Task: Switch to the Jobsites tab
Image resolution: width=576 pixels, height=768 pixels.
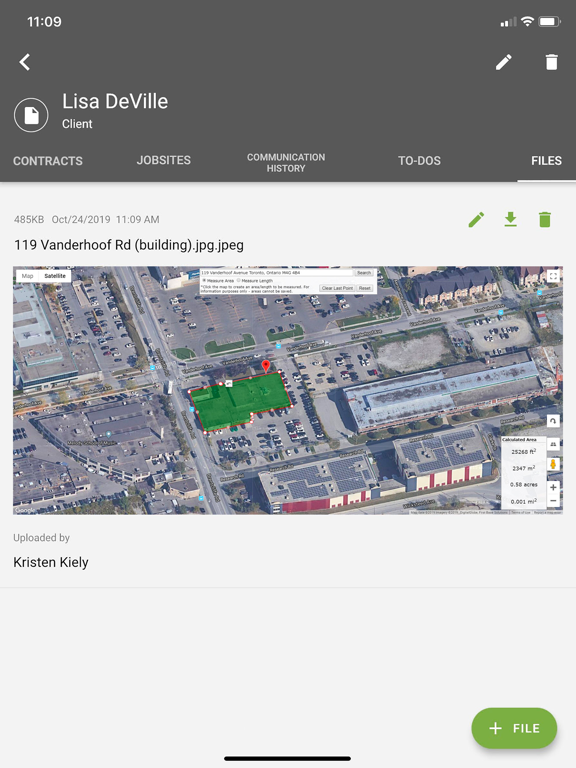Action: coord(164,161)
